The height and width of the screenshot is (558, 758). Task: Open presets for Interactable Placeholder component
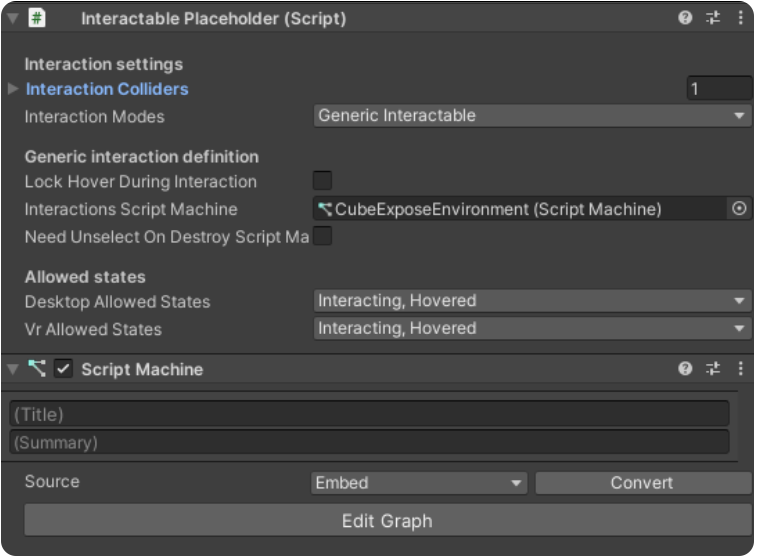(x=713, y=19)
